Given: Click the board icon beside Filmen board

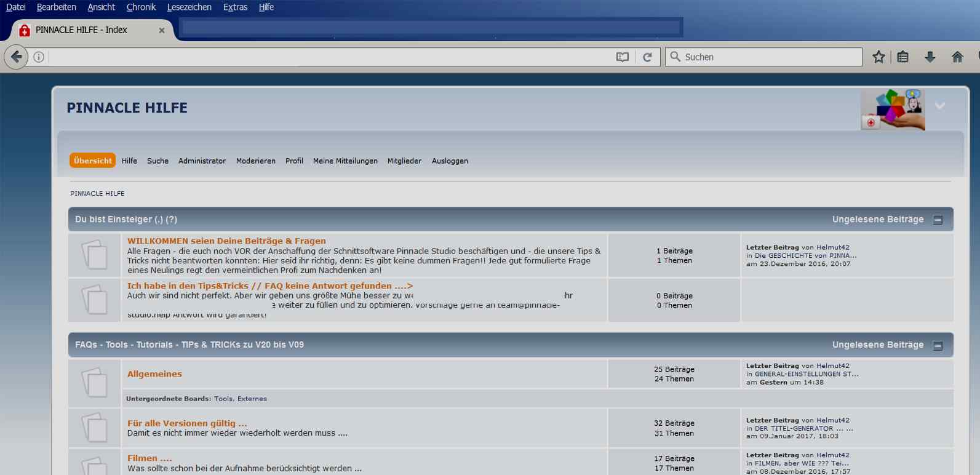Looking at the screenshot, I should [94, 465].
